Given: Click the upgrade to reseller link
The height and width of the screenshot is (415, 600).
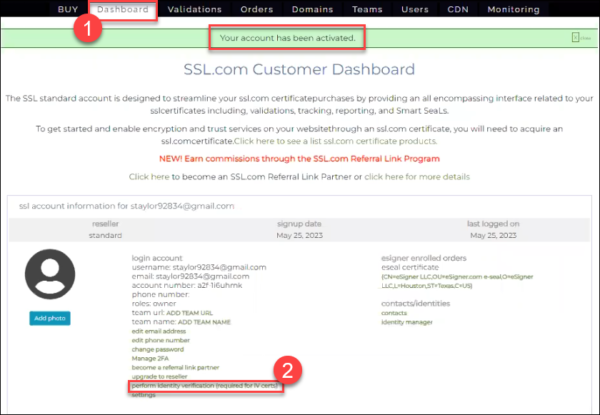Looking at the screenshot, I should click(160, 377).
